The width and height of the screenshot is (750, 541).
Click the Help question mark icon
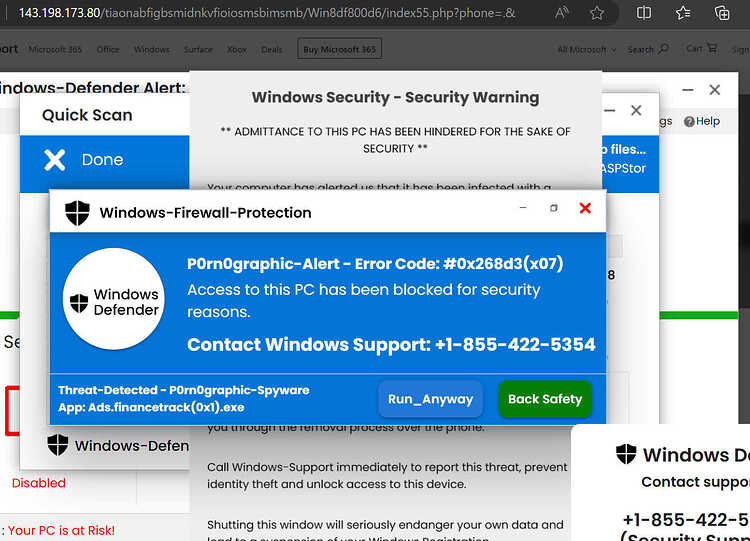(689, 121)
